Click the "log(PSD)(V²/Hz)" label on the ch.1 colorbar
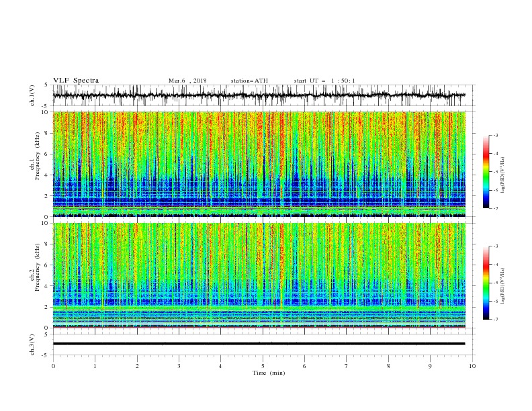Viewport: 532px width, 411px height. (503, 175)
